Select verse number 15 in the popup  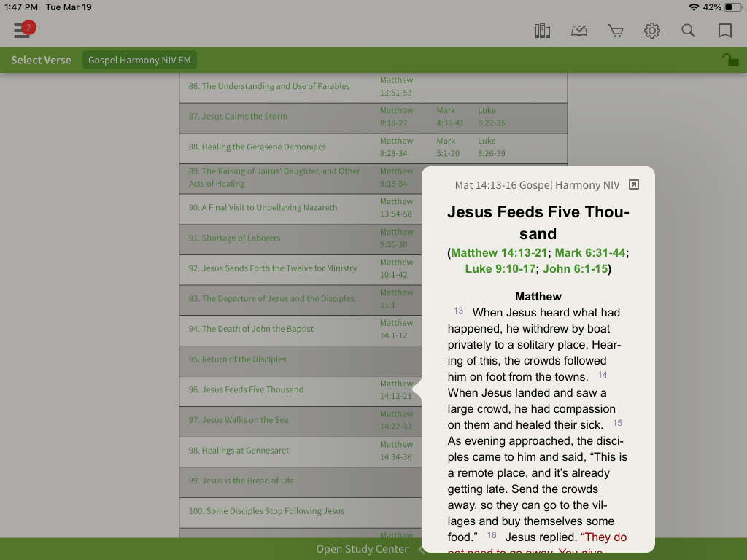617,424
